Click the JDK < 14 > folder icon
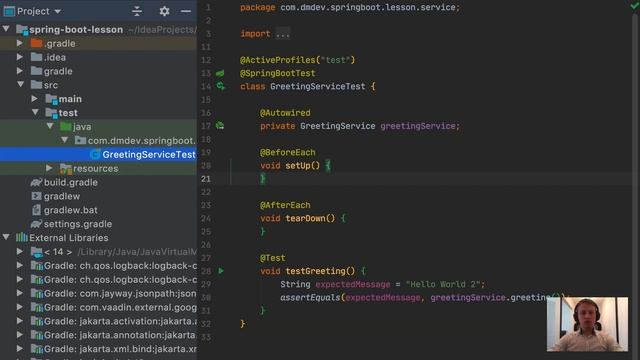Viewport: 640px width, 360px height. click(x=36, y=252)
